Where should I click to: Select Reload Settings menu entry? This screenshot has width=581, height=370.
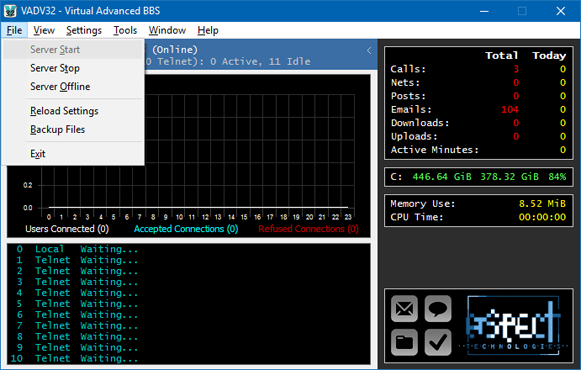click(x=73, y=111)
